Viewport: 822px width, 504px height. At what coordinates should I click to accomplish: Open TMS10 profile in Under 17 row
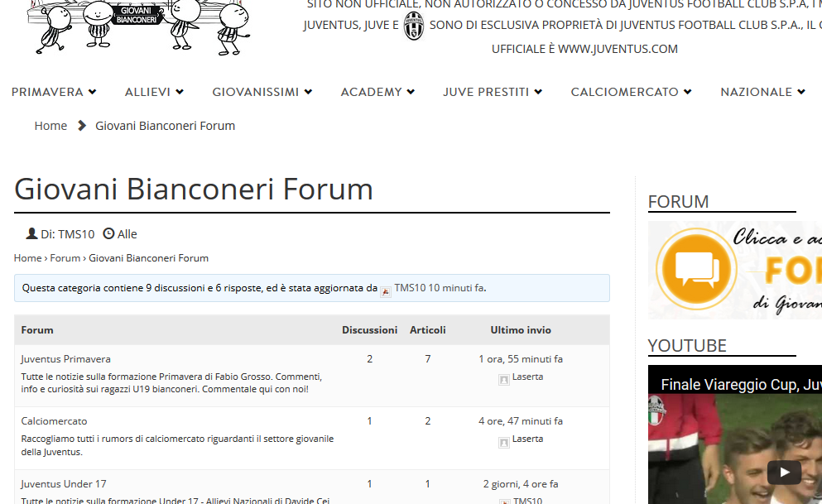click(528, 501)
